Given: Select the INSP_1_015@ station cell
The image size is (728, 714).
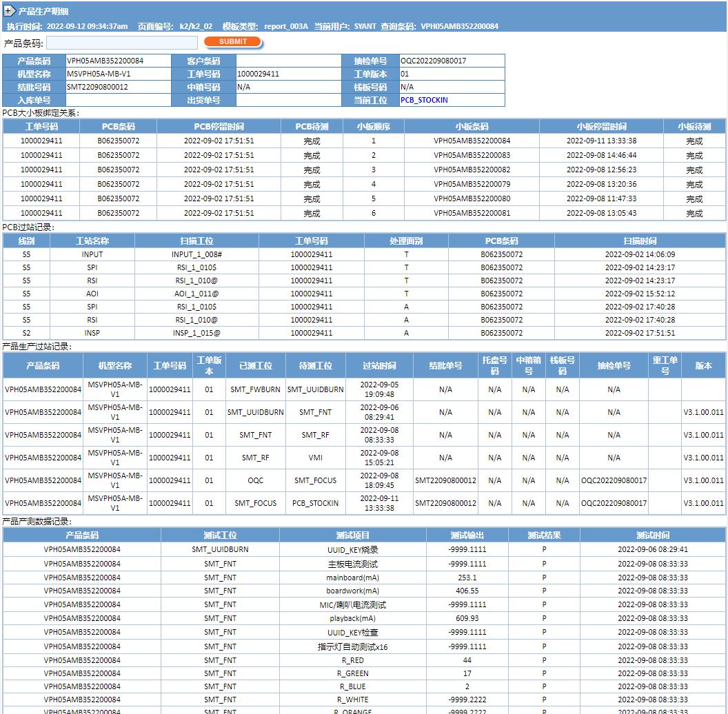Looking at the screenshot, I should (x=196, y=333).
